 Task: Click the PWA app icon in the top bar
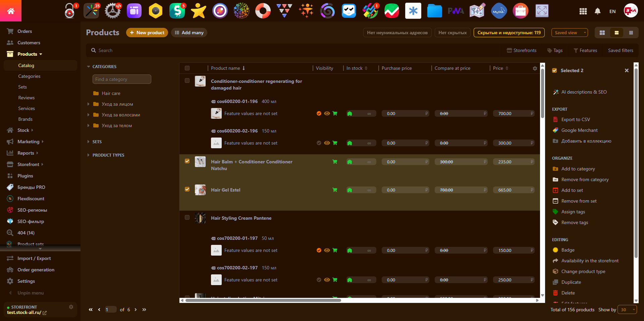[x=456, y=11]
